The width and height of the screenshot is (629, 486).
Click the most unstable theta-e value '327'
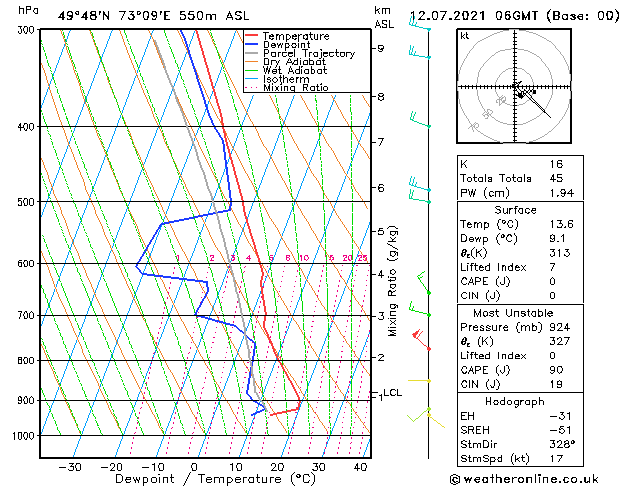pyautogui.click(x=560, y=341)
